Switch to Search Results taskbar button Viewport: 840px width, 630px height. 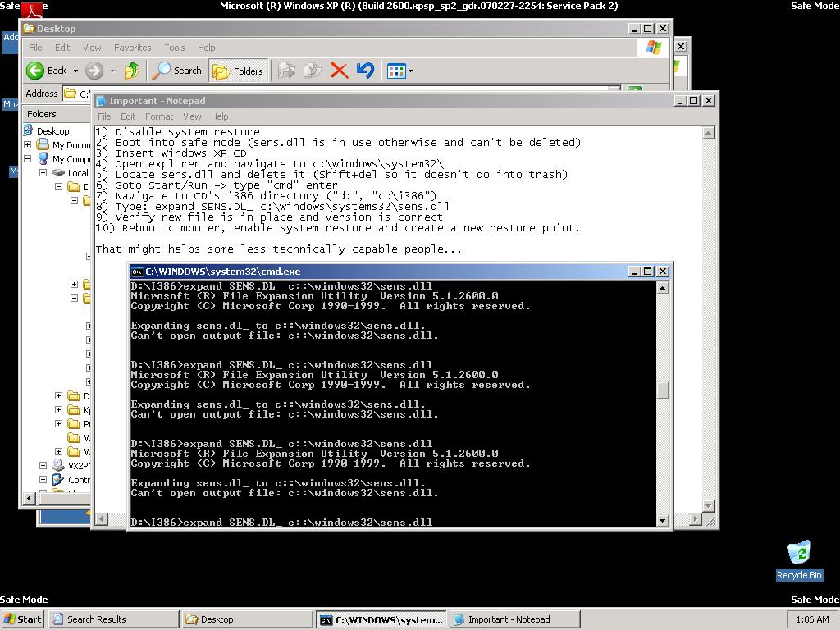pos(113,619)
